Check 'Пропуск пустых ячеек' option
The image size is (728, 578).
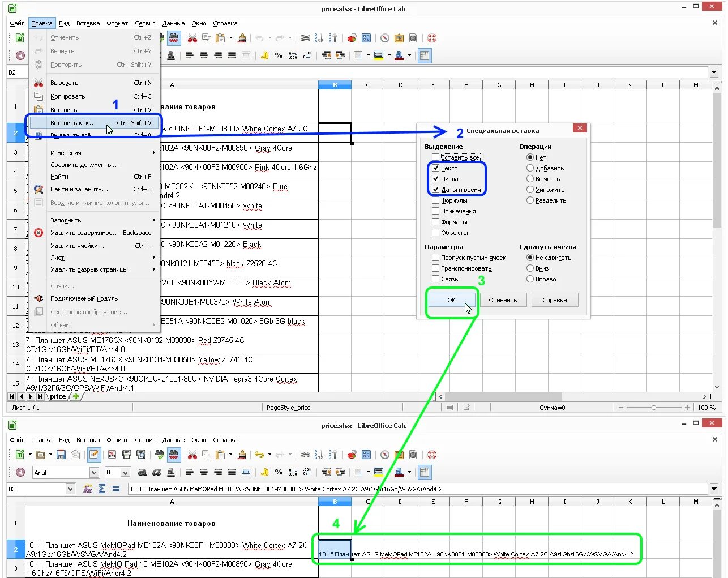[x=435, y=258]
